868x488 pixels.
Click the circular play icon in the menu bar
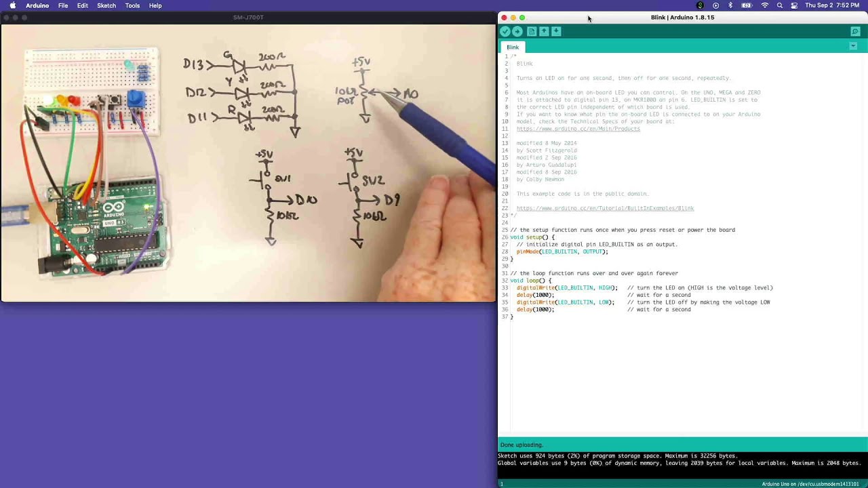715,5
